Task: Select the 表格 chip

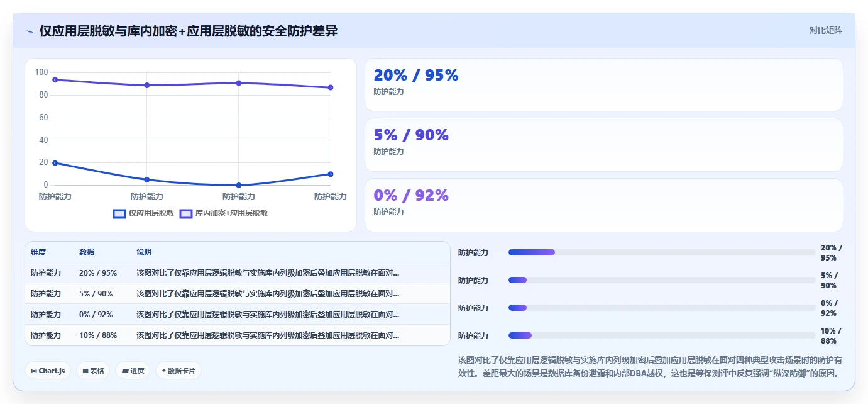Action: point(93,371)
